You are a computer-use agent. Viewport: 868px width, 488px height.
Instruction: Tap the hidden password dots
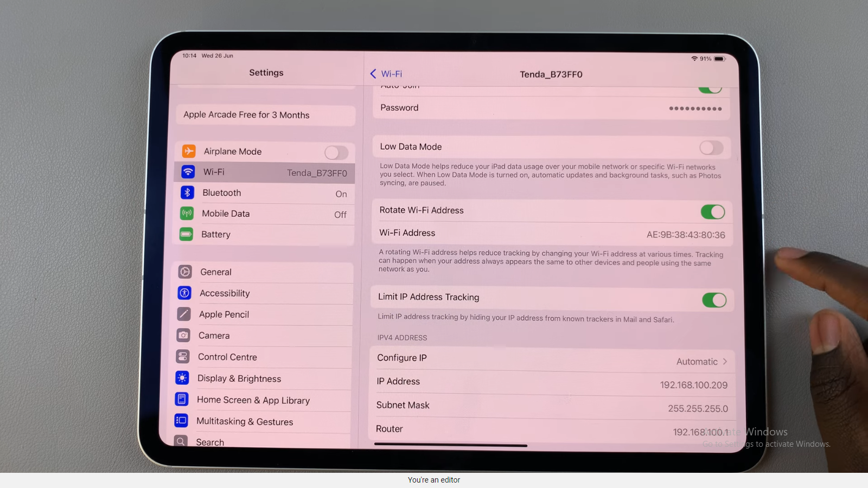point(695,108)
